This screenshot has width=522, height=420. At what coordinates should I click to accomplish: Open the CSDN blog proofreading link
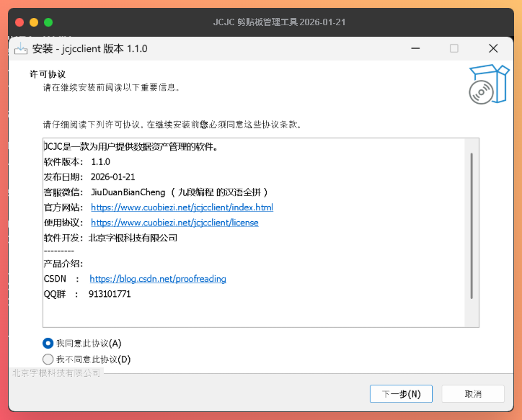pyautogui.click(x=158, y=279)
